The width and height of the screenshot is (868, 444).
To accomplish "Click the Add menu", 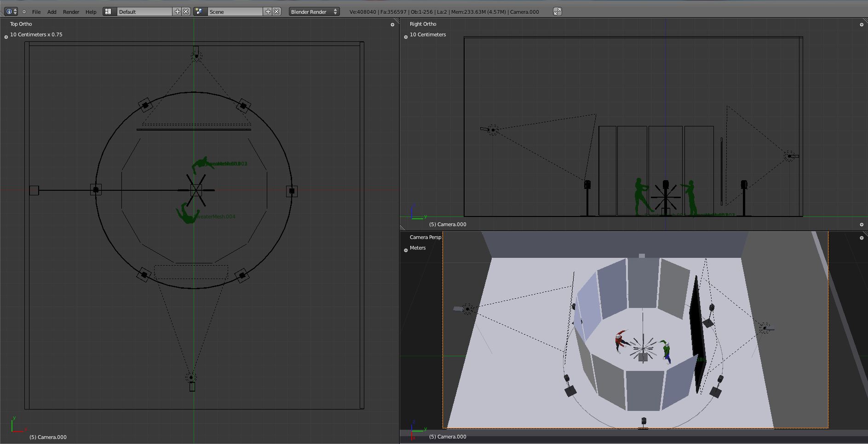I will click(x=52, y=12).
